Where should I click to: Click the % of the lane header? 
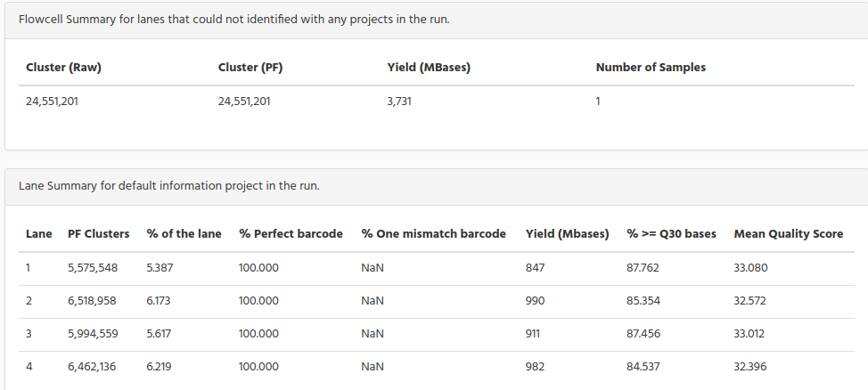(184, 234)
